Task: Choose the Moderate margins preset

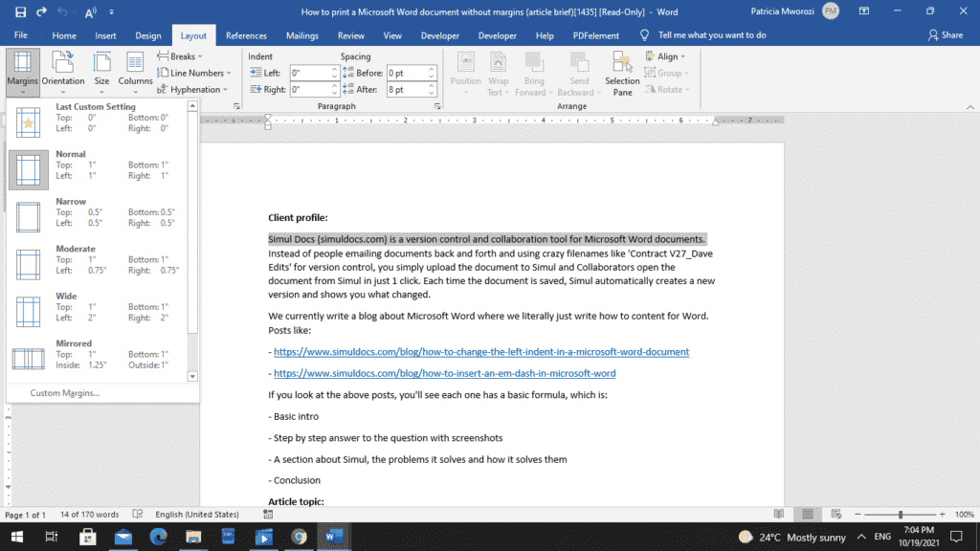Action: (97, 264)
